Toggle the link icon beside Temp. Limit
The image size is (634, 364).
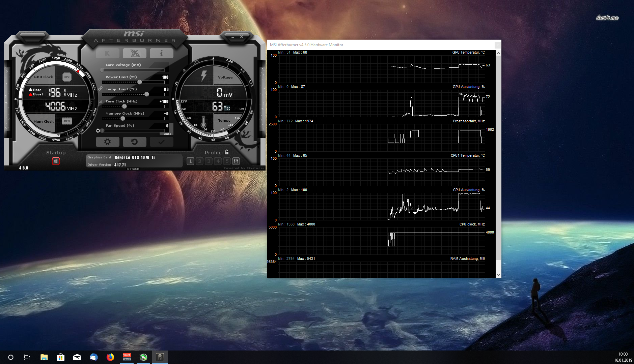click(x=100, y=89)
